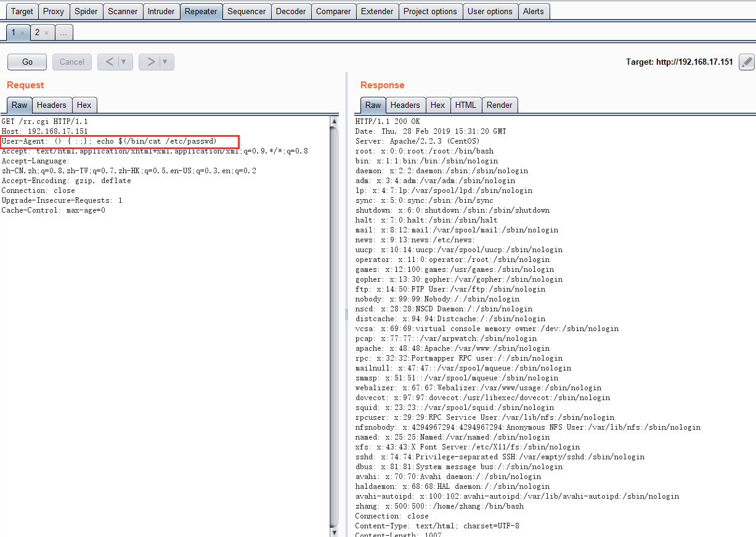Go back to the previous request in history
756x537 pixels.
(108, 62)
